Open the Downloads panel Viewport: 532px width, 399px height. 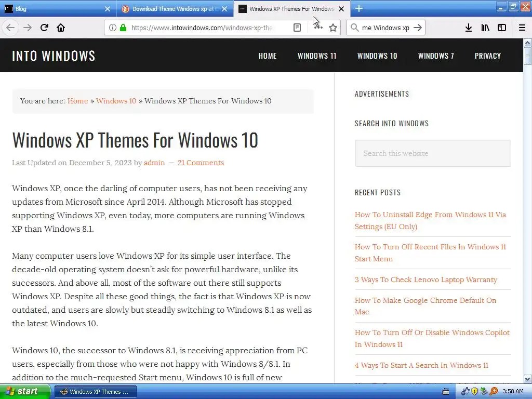point(469,28)
